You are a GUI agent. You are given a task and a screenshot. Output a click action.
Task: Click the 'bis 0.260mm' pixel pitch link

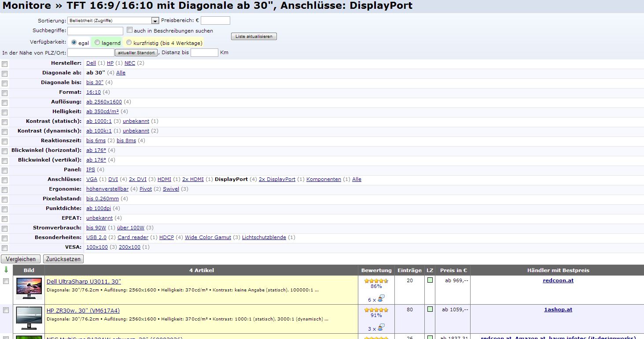click(103, 199)
